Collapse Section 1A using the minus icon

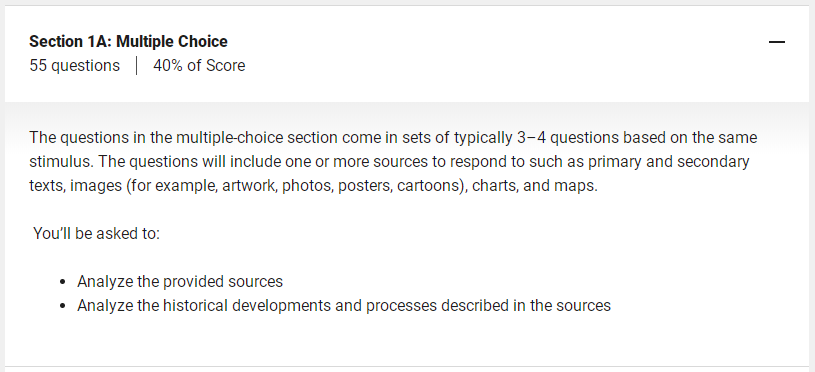click(x=777, y=42)
